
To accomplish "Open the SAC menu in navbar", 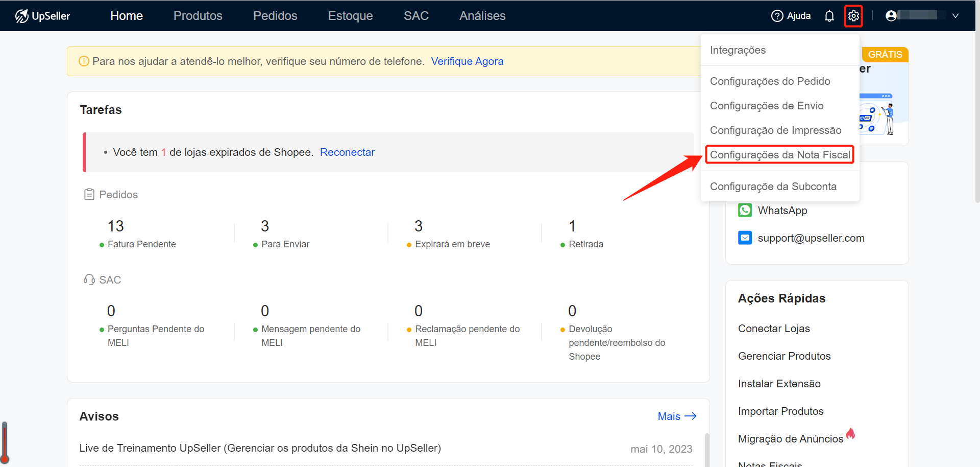I will coord(416,16).
